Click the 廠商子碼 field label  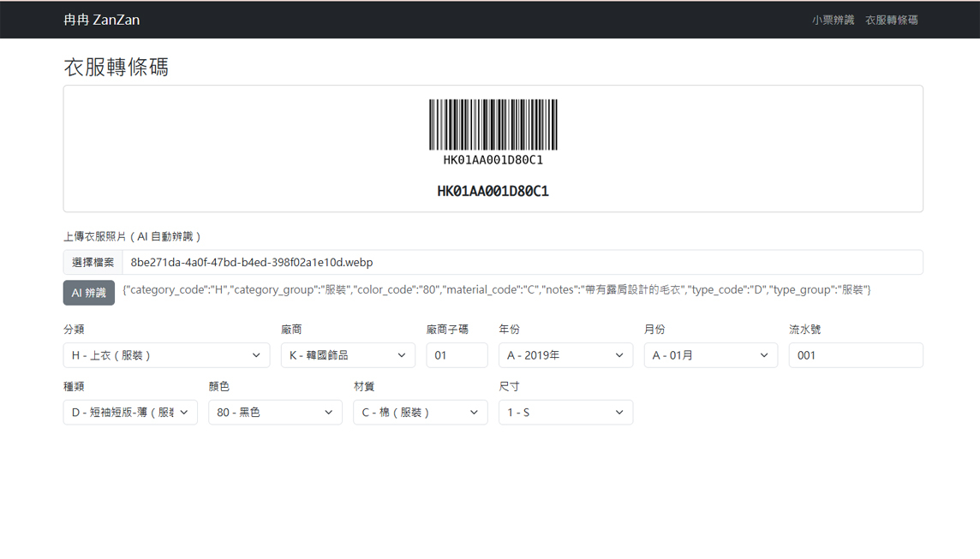click(x=447, y=330)
